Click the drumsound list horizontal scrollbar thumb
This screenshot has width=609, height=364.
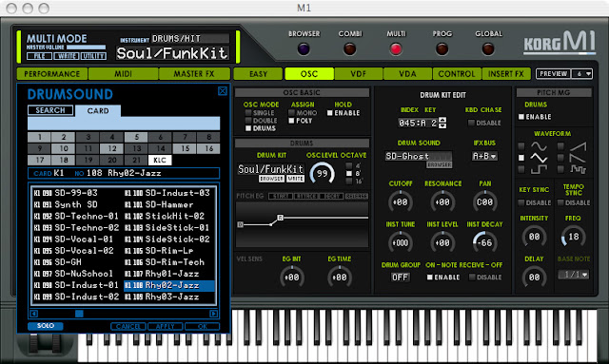pos(79,314)
